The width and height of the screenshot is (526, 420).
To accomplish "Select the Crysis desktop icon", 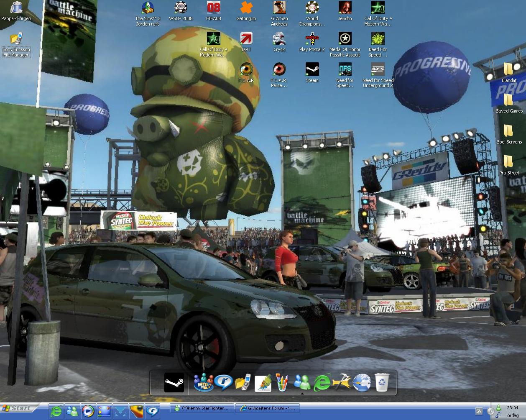I will (x=279, y=39).
